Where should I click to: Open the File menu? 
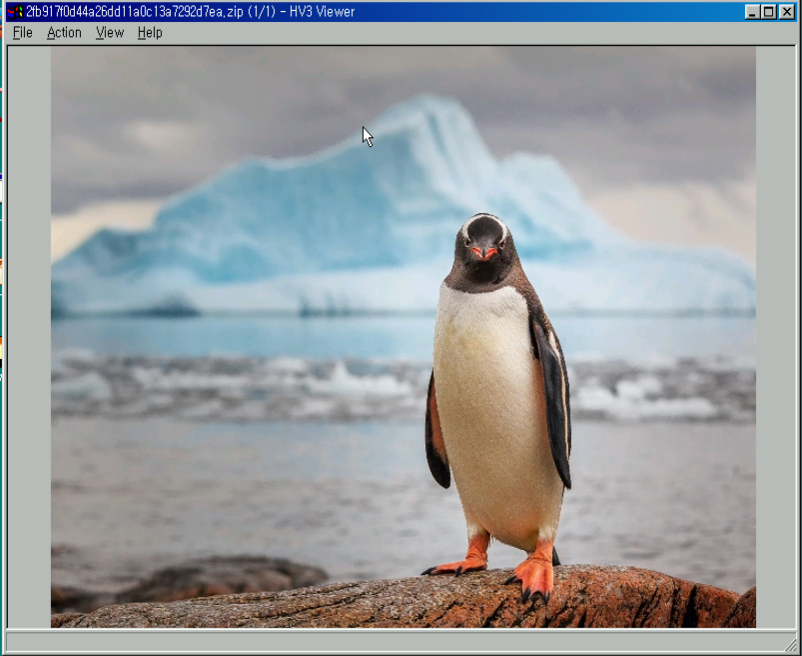(22, 33)
